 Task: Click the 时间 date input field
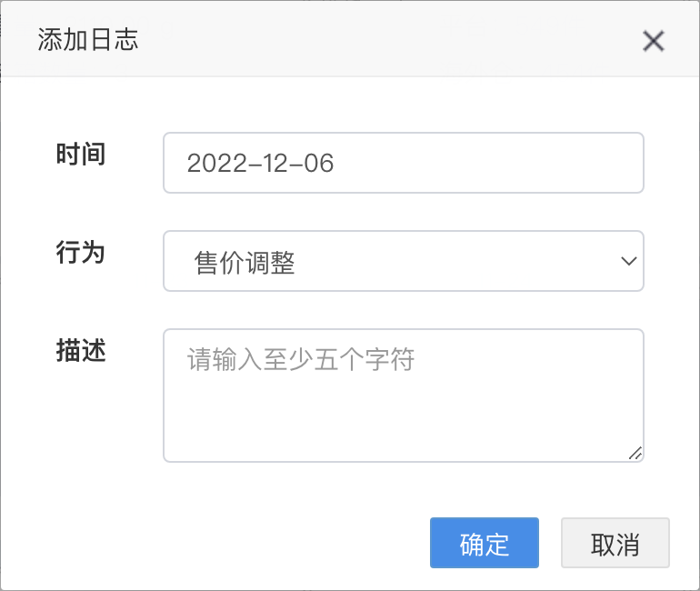403,164
